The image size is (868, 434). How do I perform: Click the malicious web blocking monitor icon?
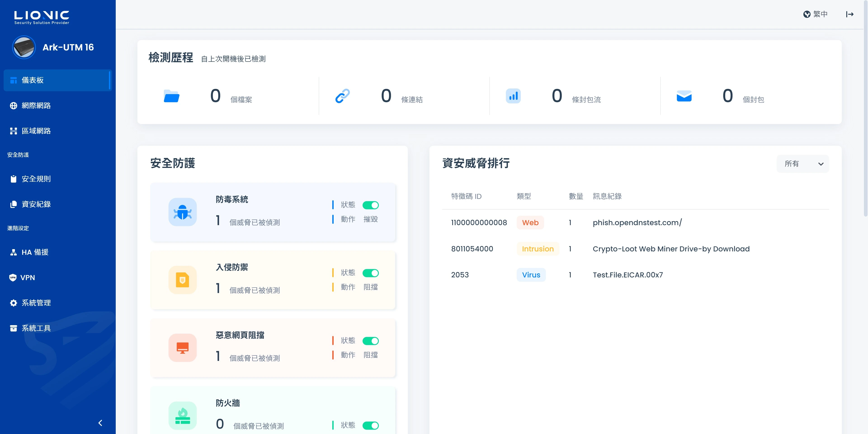[x=182, y=348]
